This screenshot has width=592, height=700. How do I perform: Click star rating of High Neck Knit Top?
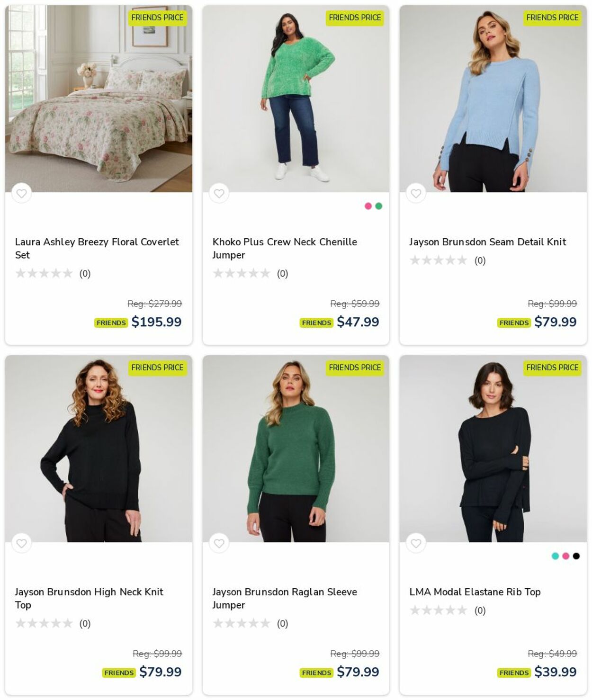click(44, 624)
